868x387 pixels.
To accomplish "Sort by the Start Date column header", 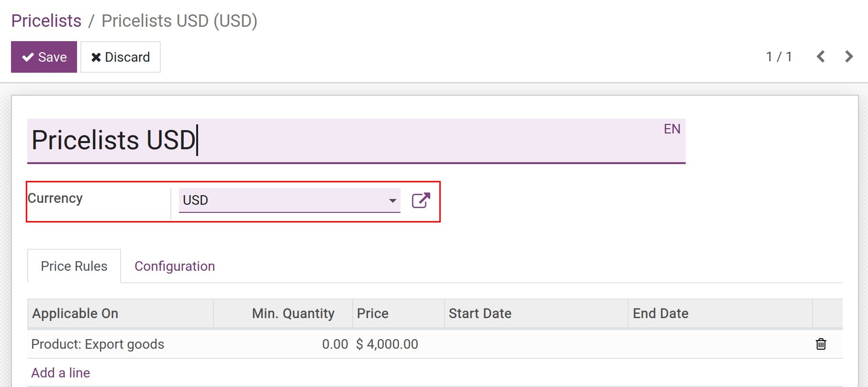I will tap(536, 313).
